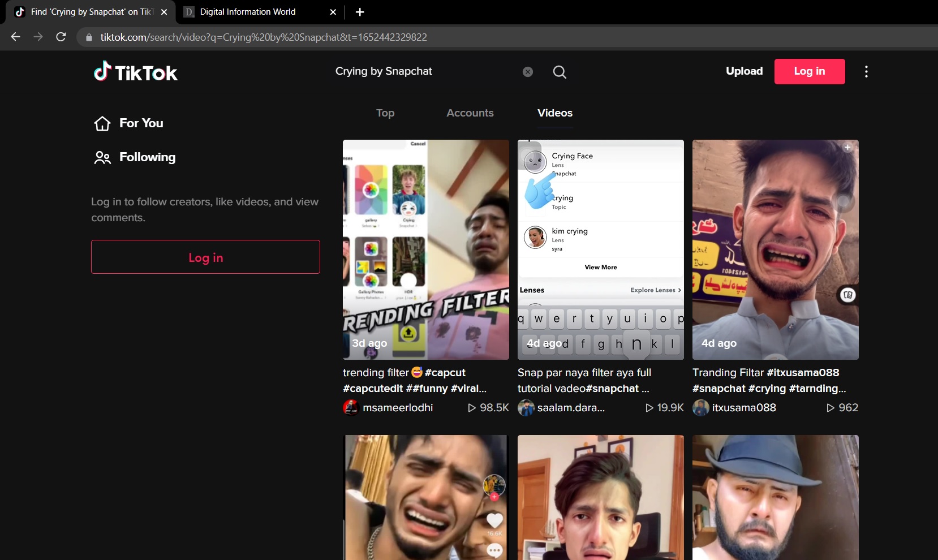
Task: Open saalam.dara username link
Action: (x=571, y=408)
